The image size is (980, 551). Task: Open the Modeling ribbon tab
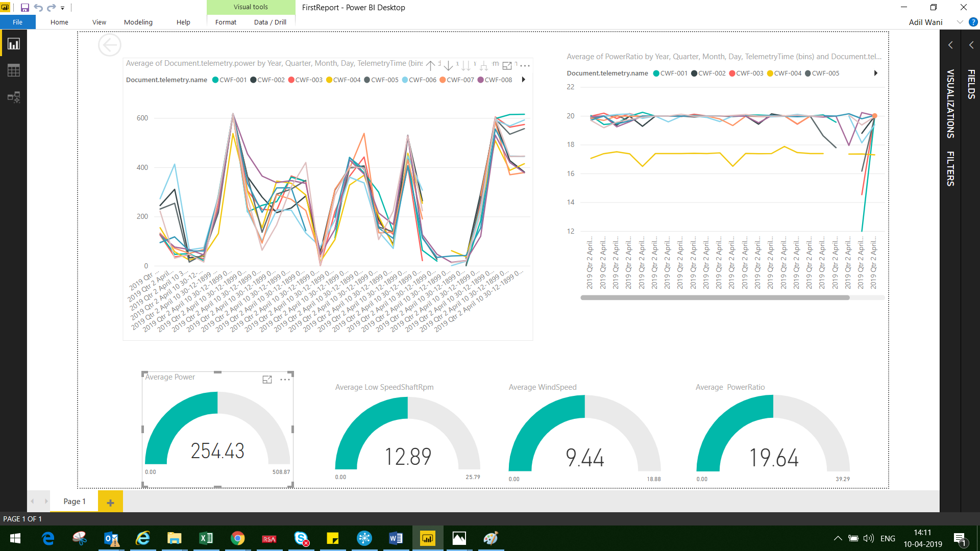(x=138, y=22)
